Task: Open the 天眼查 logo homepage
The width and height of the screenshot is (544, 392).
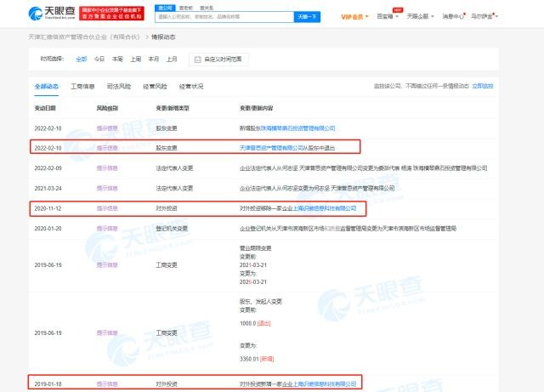Action: pos(52,14)
